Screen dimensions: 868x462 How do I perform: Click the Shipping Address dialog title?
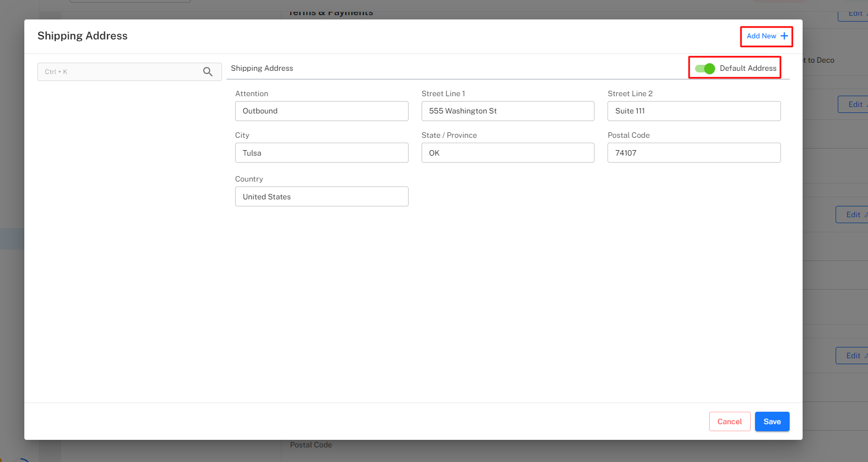pos(82,36)
